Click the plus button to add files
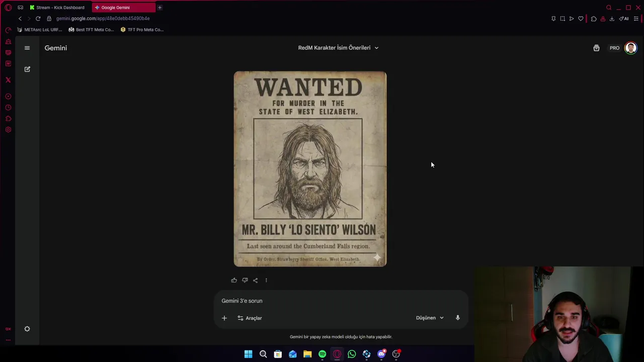 224,318
